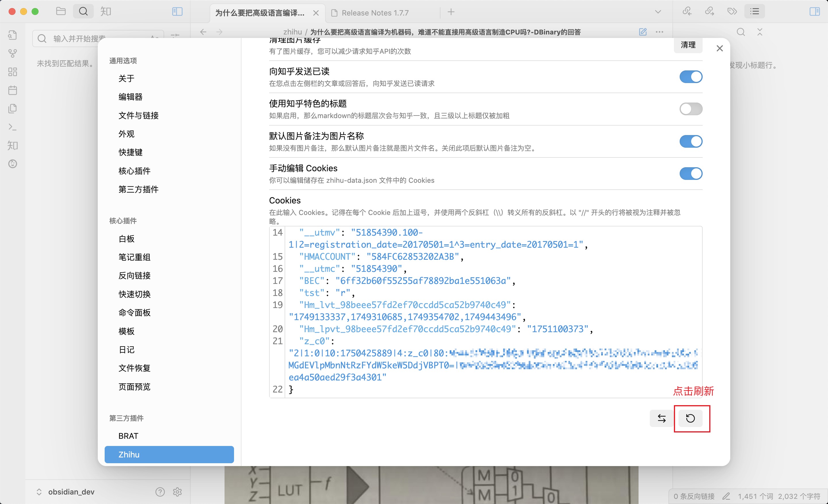Viewport: 828px width, 504px height.
Task: Turn off the 手动编辑 Cookies toggle
Action: 691,174
